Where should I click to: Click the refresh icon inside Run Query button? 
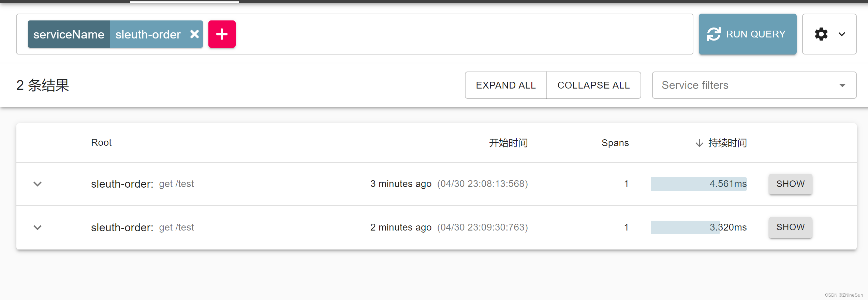click(x=714, y=34)
